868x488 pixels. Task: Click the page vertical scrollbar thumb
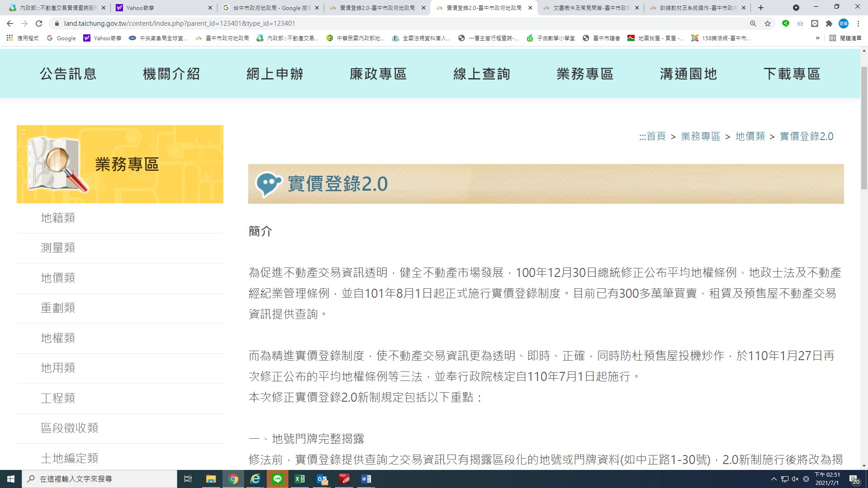(x=864, y=128)
